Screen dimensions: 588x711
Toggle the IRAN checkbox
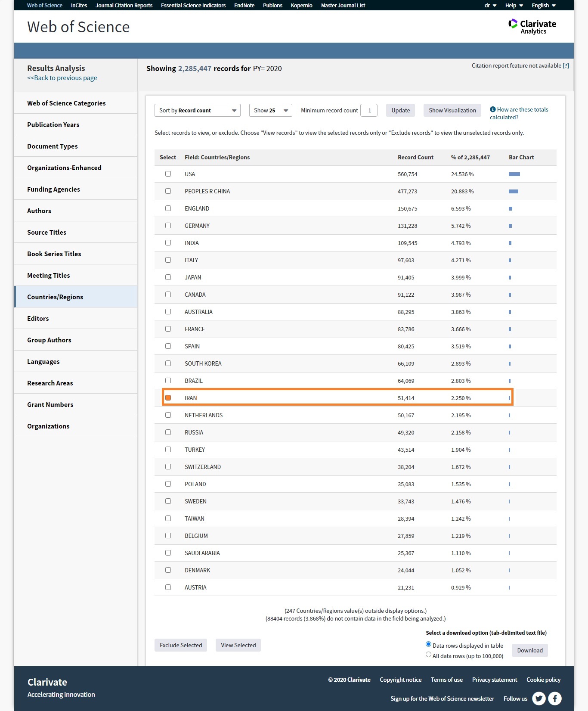coord(168,398)
